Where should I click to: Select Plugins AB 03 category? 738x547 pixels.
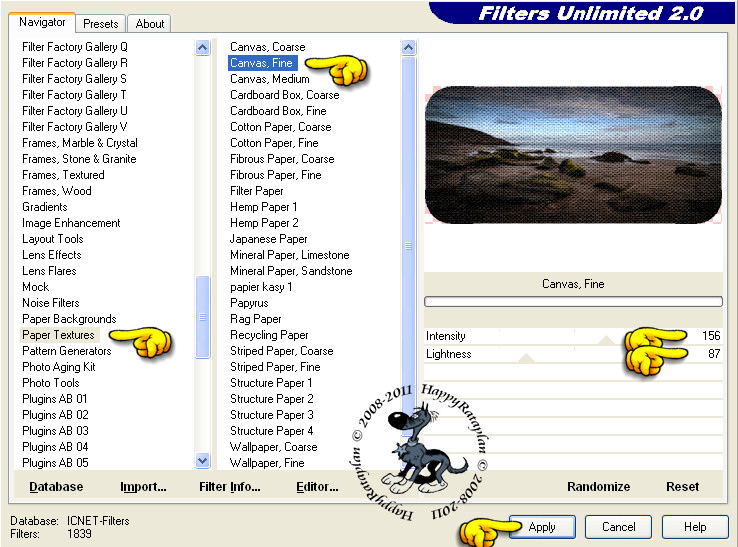click(x=55, y=431)
